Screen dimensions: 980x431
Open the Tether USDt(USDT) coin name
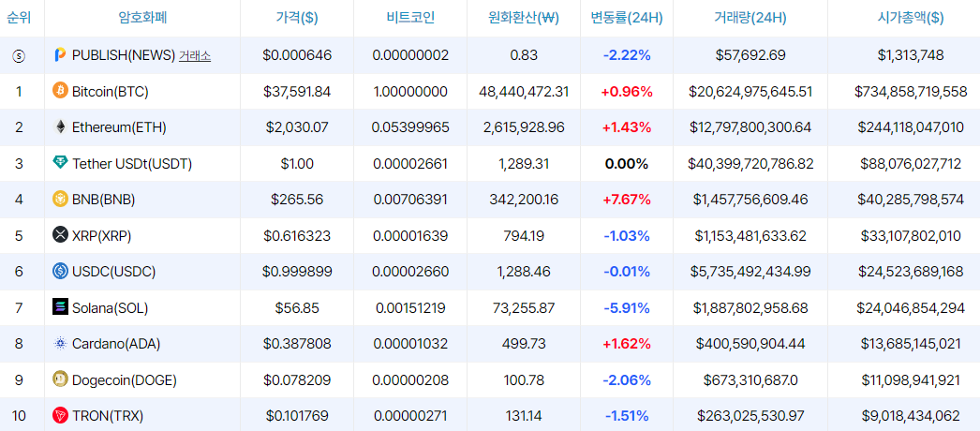(x=132, y=164)
